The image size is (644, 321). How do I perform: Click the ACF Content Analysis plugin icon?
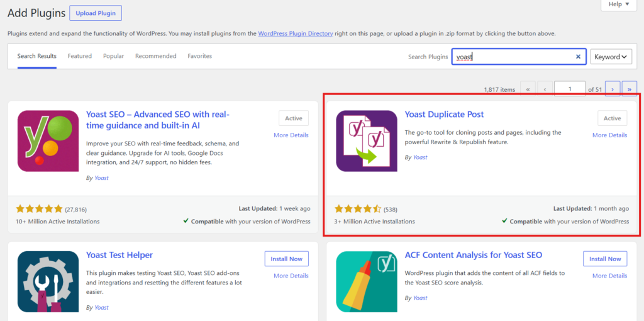tap(367, 281)
